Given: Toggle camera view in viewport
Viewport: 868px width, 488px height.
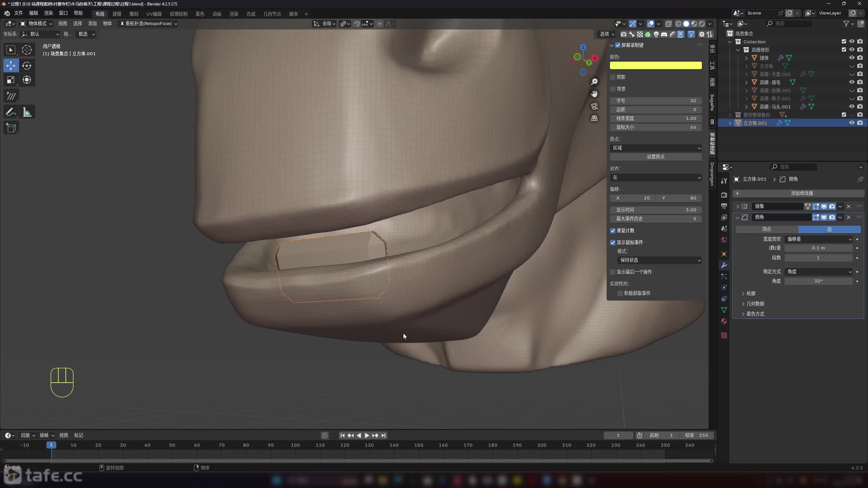Looking at the screenshot, I should (x=594, y=106).
